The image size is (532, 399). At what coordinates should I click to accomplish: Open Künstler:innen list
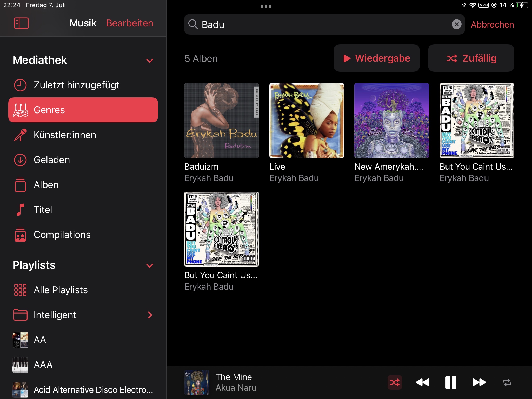(83, 135)
